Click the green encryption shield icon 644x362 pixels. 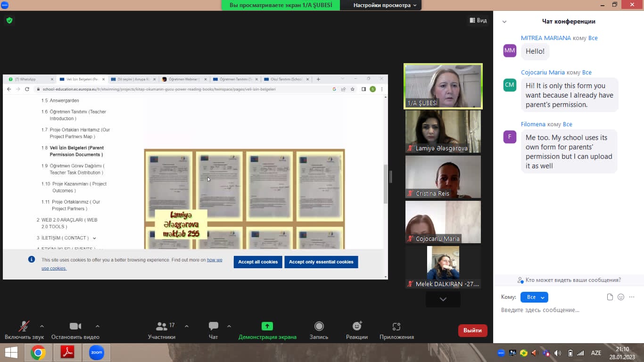click(9, 20)
